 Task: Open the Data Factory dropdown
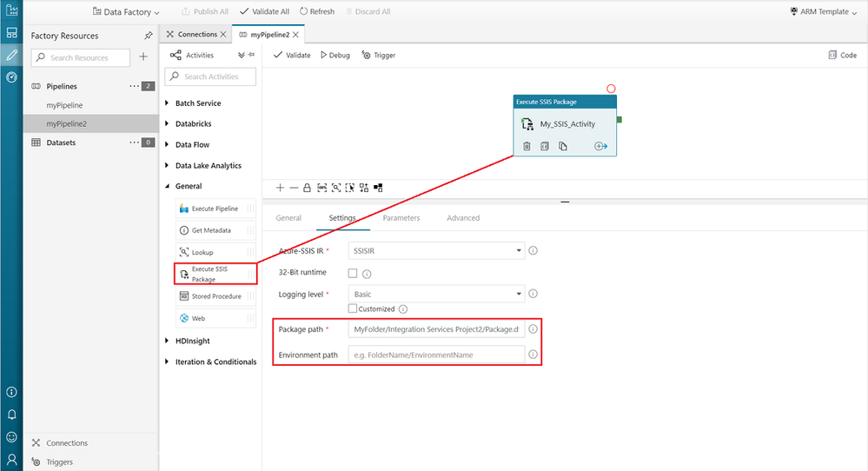click(x=126, y=11)
